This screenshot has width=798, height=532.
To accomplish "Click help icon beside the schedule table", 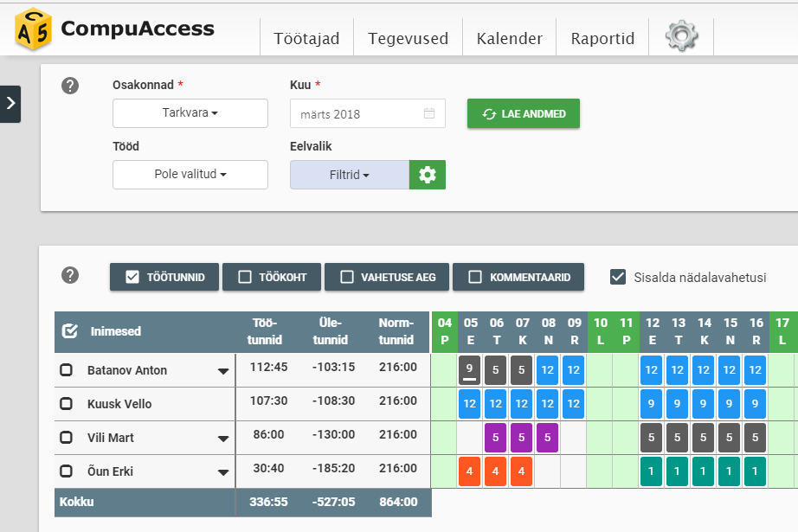I will [x=70, y=275].
